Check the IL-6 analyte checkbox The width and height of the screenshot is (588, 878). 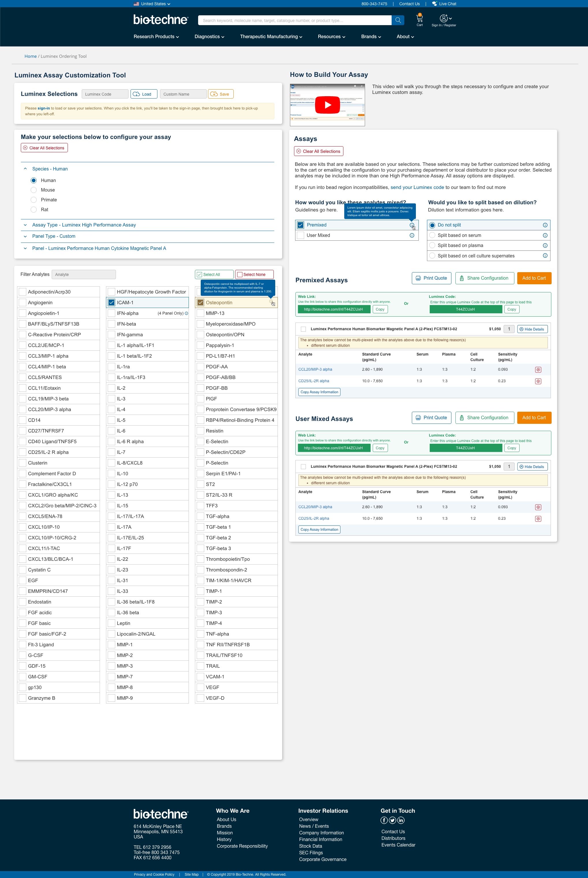pyautogui.click(x=111, y=431)
